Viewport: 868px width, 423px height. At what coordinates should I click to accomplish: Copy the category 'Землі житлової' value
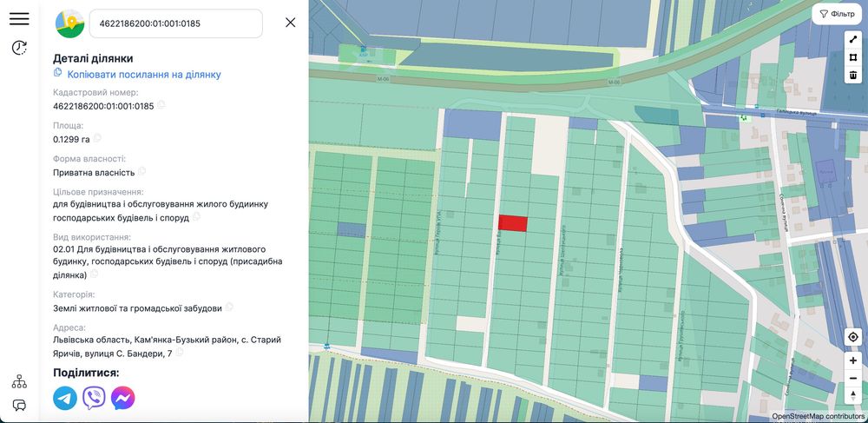point(229,307)
